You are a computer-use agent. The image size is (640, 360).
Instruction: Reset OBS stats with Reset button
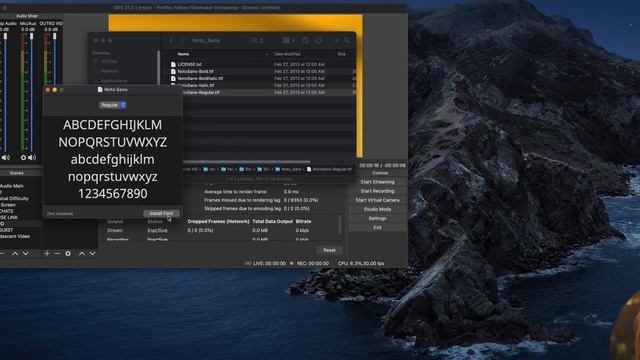(329, 250)
